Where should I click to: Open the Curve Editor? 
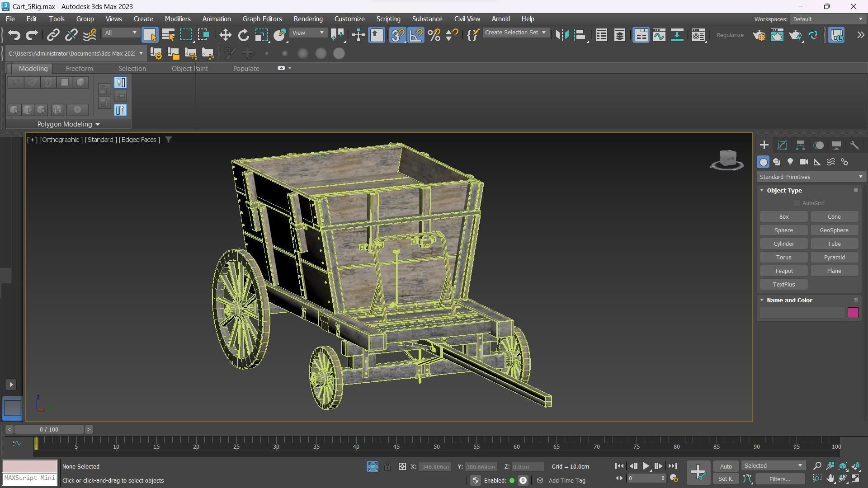(659, 35)
